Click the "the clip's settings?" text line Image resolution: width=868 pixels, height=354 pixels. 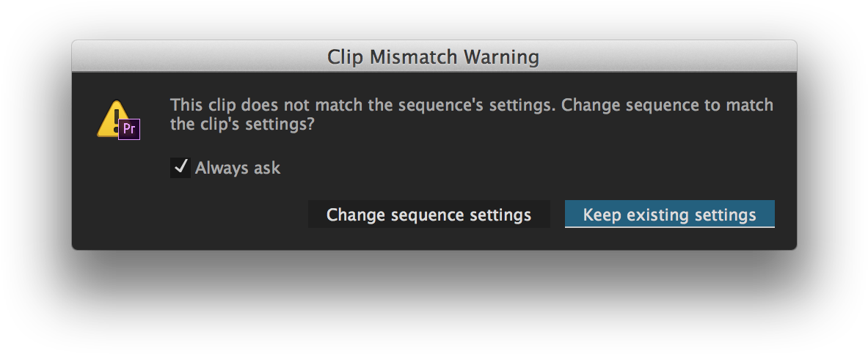(242, 125)
